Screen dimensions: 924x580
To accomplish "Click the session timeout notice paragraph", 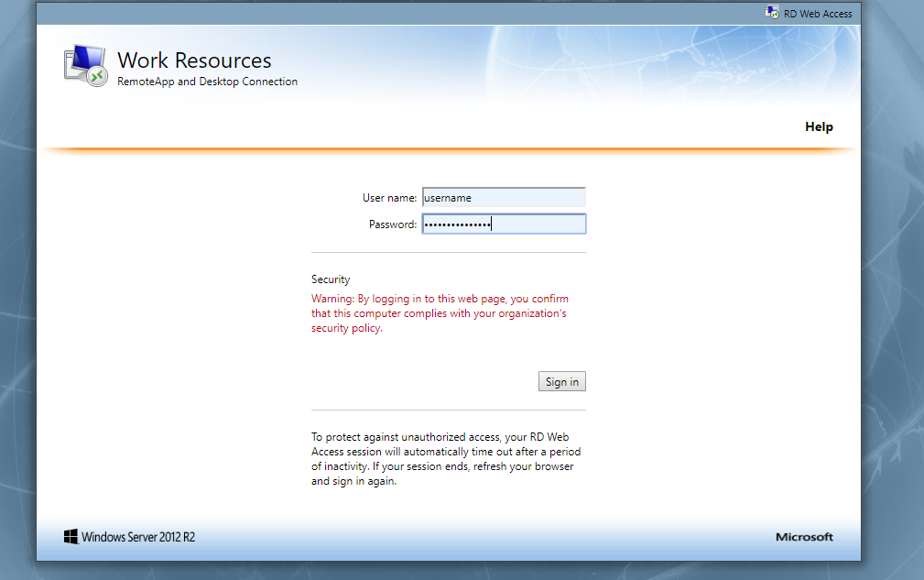I will pos(446,458).
